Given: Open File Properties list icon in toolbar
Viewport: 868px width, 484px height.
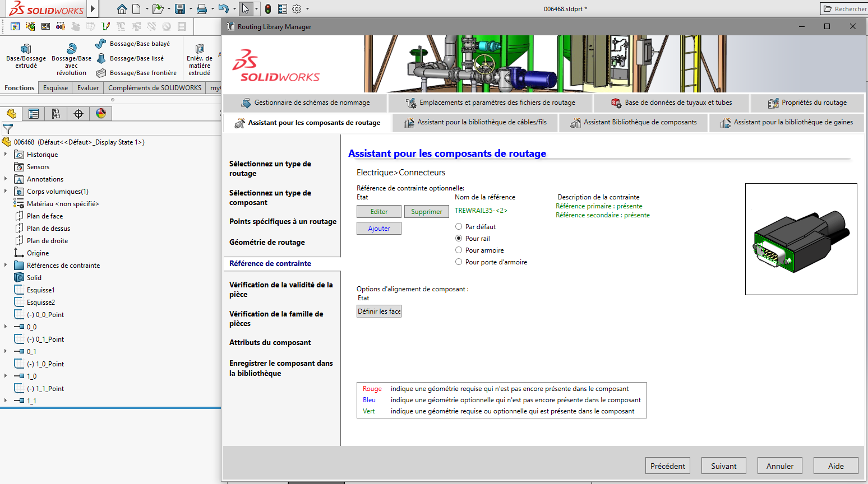Looking at the screenshot, I should (283, 9).
